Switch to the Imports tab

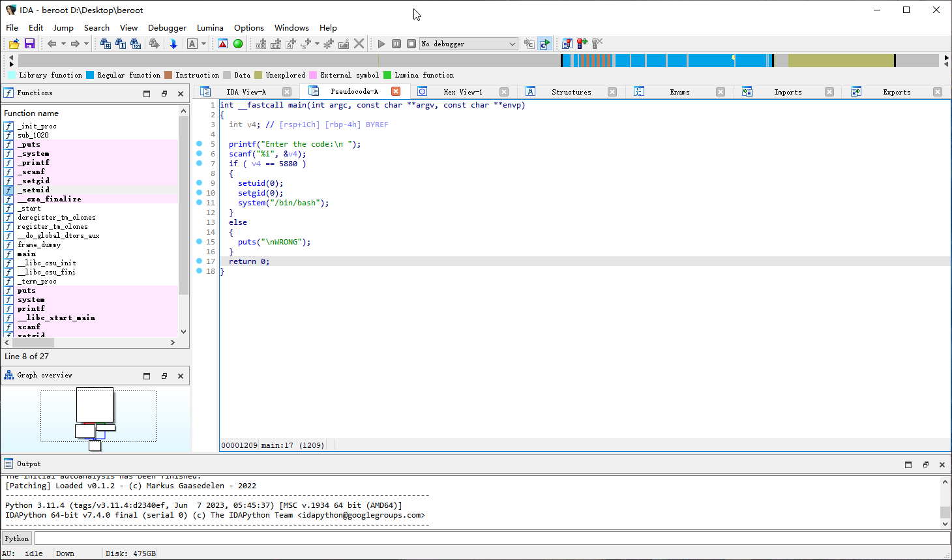(x=788, y=92)
